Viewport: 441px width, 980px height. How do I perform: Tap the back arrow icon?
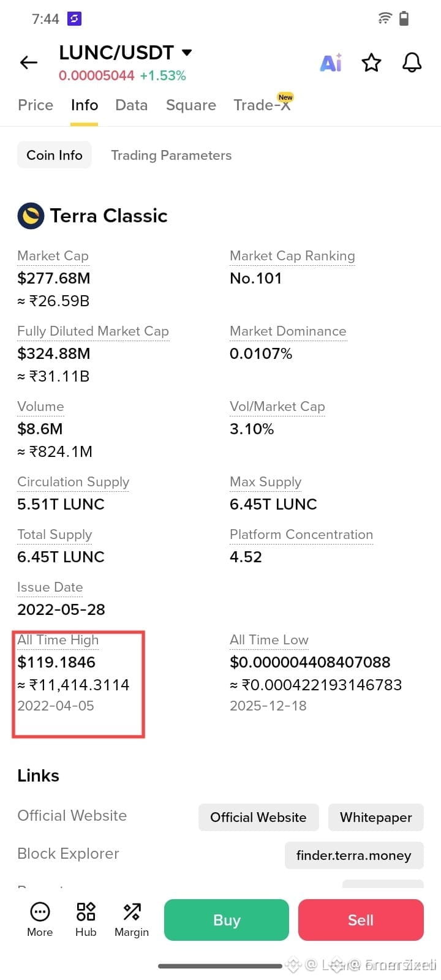coord(29,62)
